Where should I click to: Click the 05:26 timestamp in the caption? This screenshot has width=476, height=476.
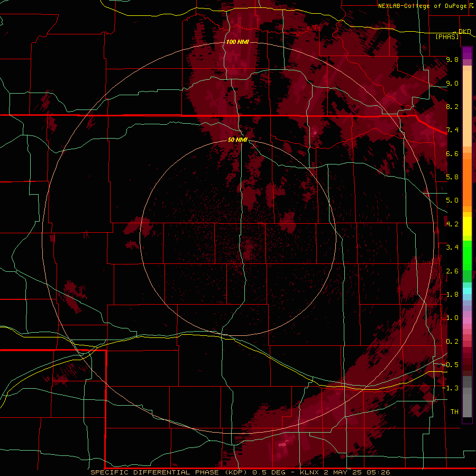pyautogui.click(x=378, y=472)
